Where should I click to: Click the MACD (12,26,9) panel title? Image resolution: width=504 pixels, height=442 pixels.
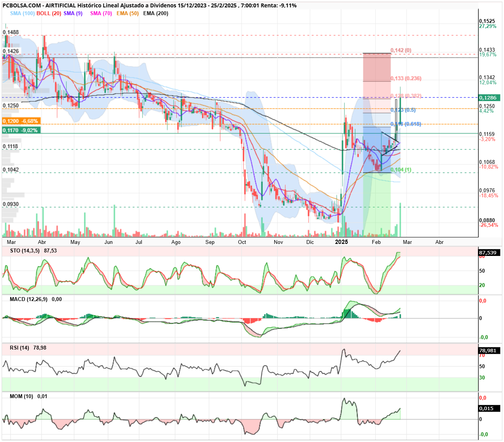tap(28, 299)
